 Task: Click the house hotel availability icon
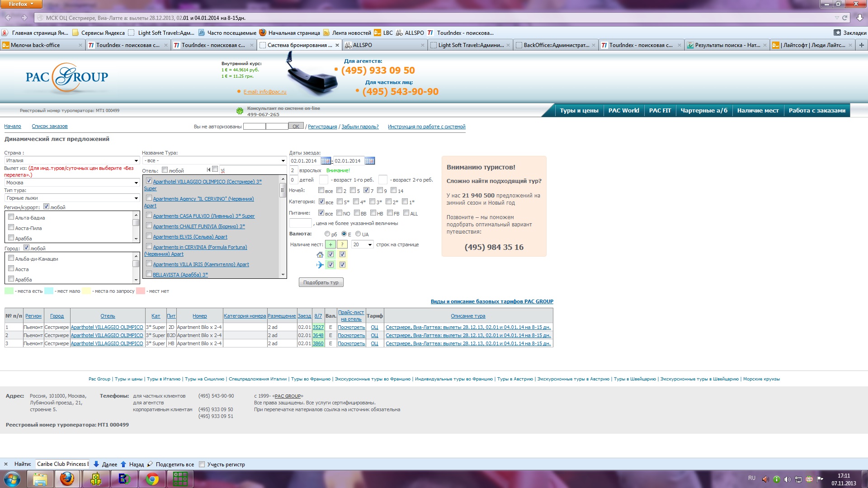tap(320, 254)
